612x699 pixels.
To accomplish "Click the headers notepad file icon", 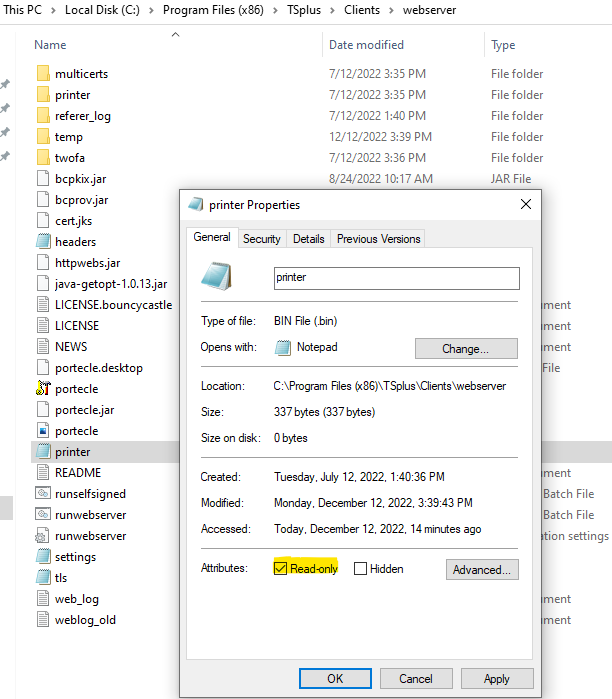I will pyautogui.click(x=43, y=242).
